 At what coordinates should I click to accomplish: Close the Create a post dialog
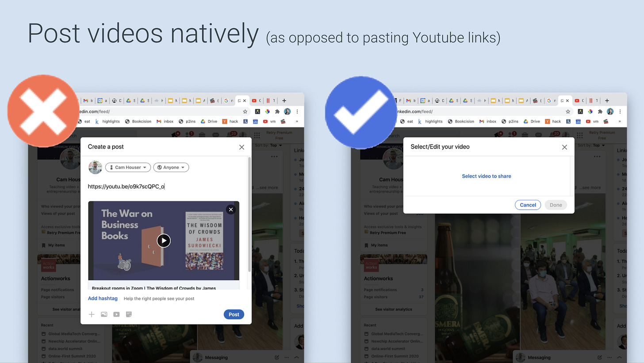[x=241, y=147]
